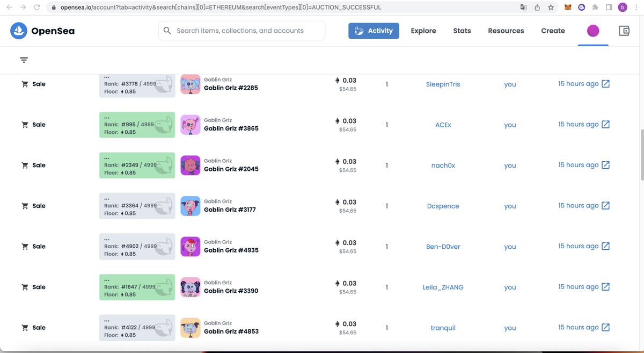Open tranquil profile link
Screen dimensions: 644x353
(443, 328)
